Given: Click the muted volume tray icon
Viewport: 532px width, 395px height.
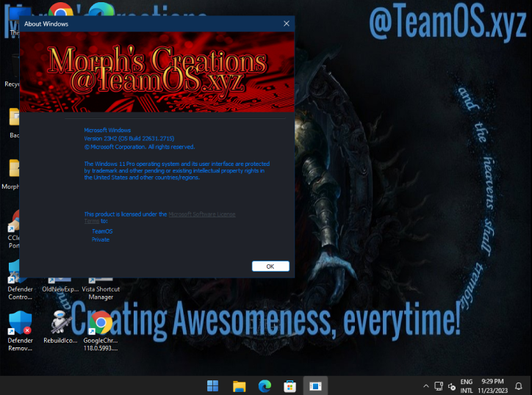Looking at the screenshot, I should pyautogui.click(x=452, y=386).
